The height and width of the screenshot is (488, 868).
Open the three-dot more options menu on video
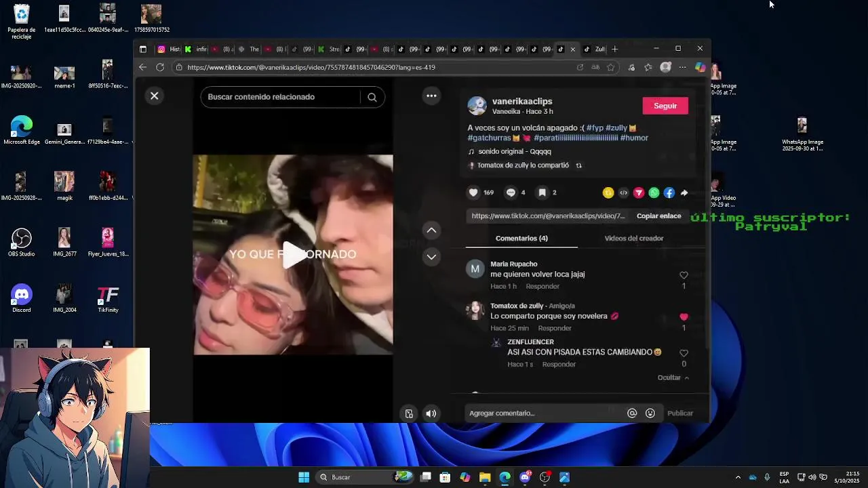tap(431, 96)
